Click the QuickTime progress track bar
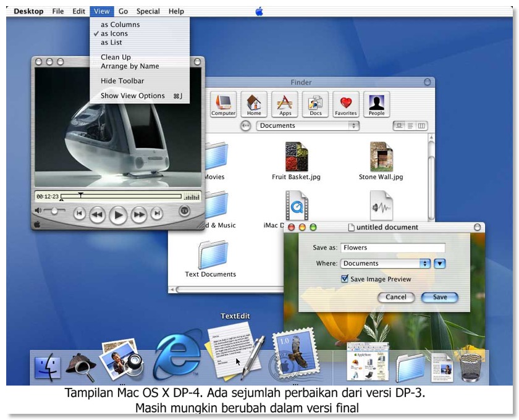The width and height of the screenshot is (519, 420). [121, 196]
